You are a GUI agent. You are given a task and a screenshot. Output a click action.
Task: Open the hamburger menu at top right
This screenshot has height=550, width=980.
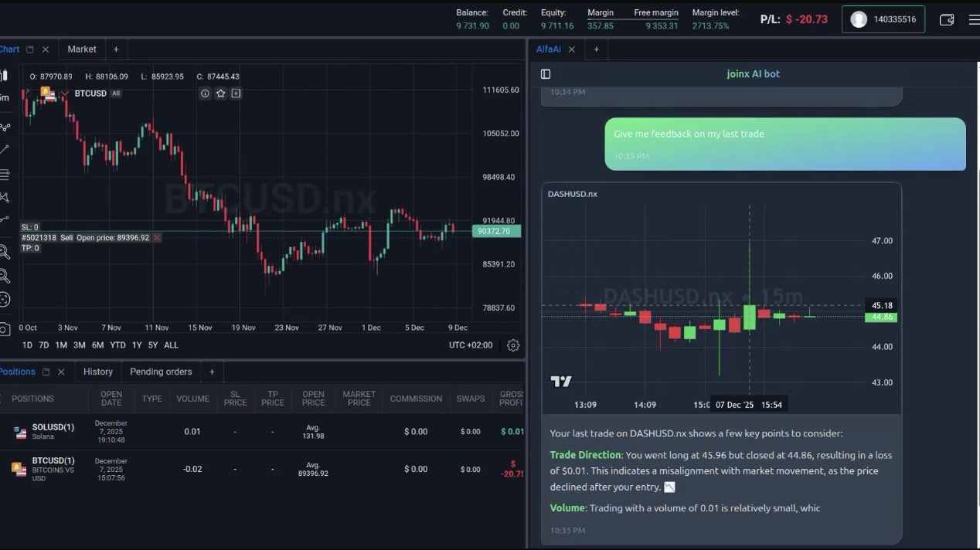(x=972, y=19)
